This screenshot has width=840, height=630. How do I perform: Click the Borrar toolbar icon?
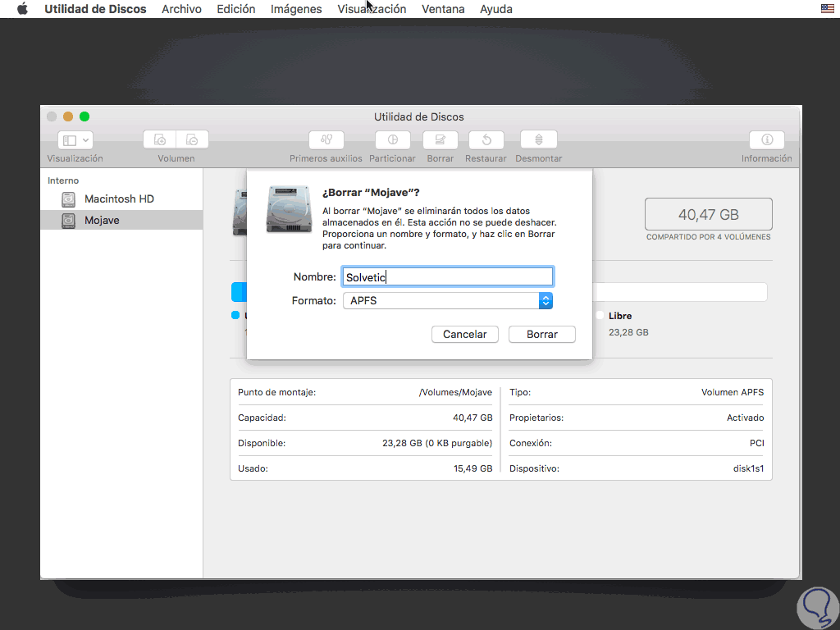(x=441, y=139)
